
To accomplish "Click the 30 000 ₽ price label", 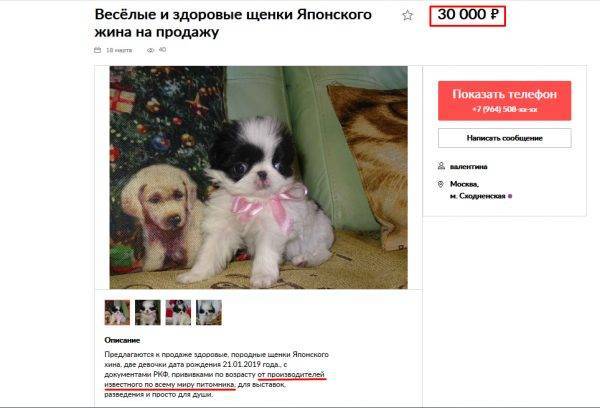I will coord(468,15).
